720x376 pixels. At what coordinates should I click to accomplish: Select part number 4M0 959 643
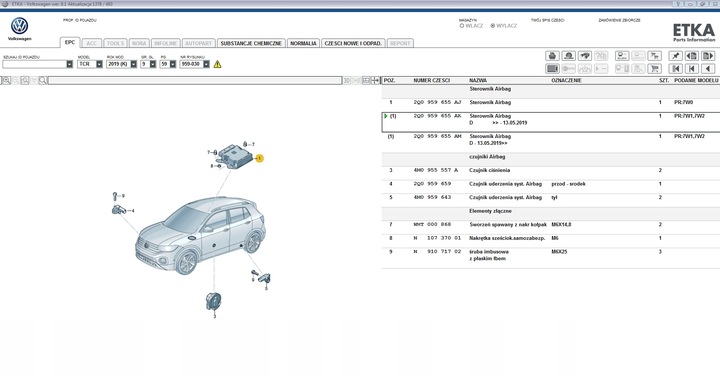432,197
